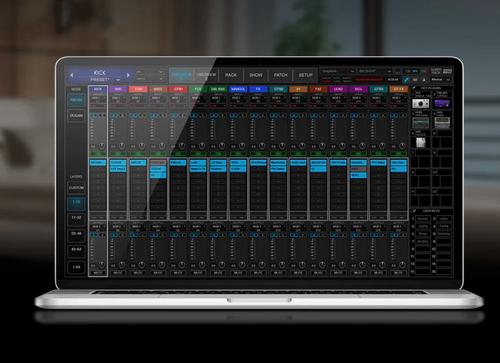Viewport: 500px width, 363px height.
Task: Go to the next channel with the right arrow beside KICK
Action: (x=128, y=76)
